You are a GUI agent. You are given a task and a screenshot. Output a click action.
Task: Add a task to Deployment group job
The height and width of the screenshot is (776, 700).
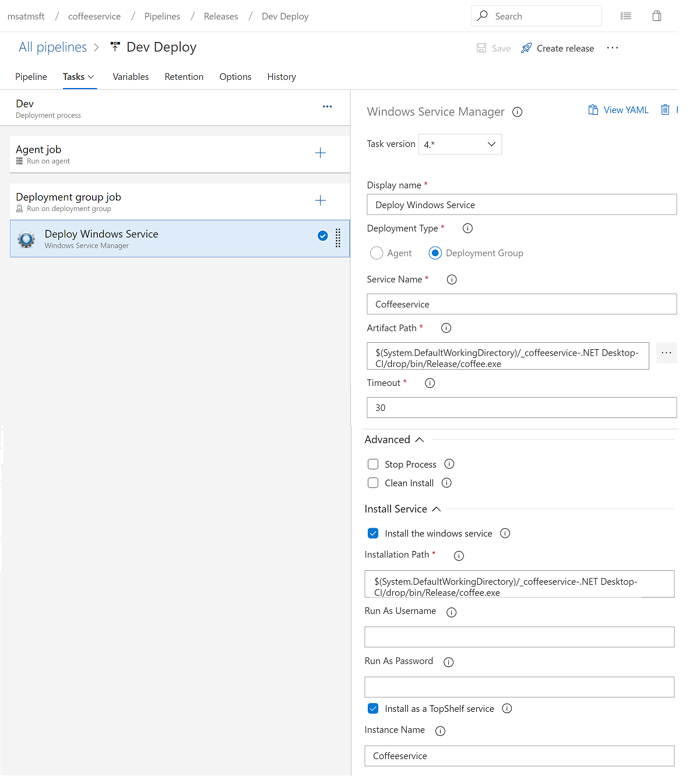[320, 201]
